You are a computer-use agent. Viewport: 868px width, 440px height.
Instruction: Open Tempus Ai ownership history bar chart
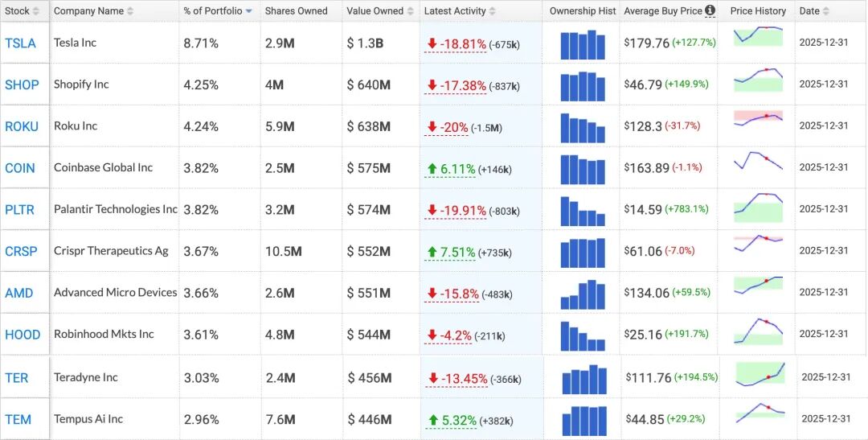coord(584,421)
